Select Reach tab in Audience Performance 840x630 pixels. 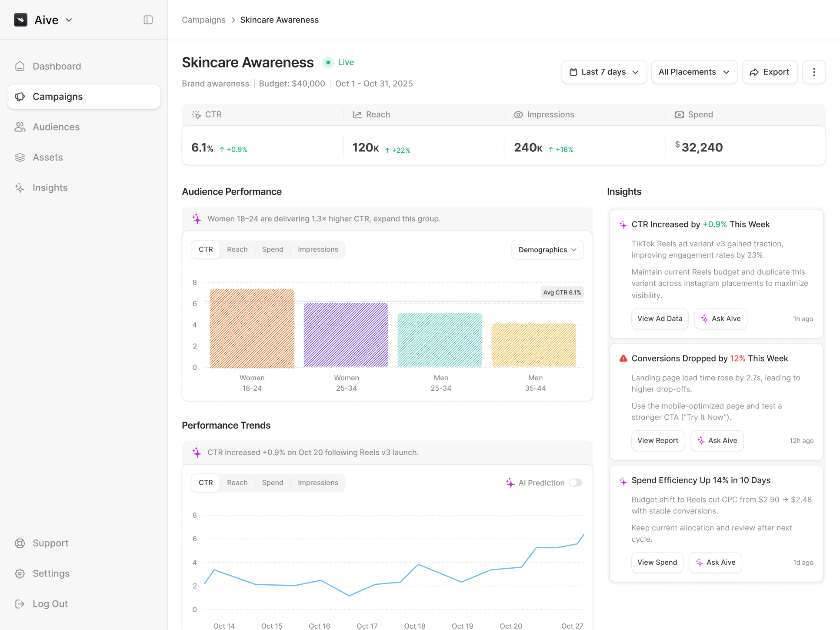pyautogui.click(x=237, y=249)
